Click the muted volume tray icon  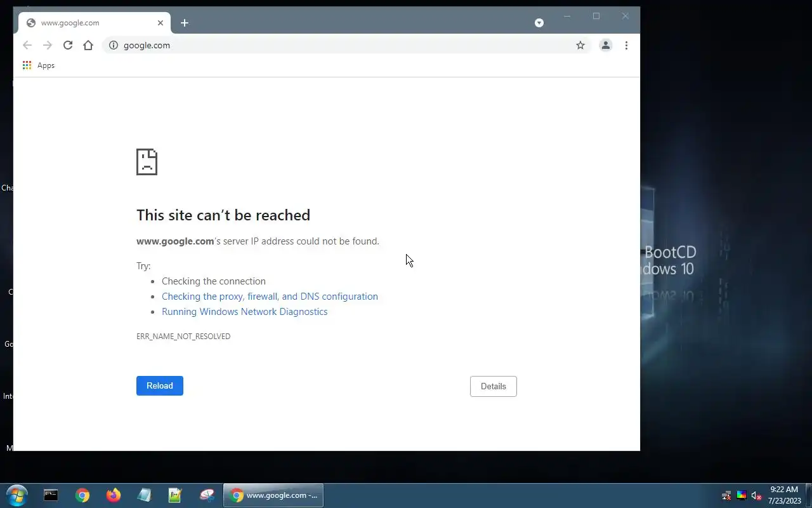click(x=756, y=496)
